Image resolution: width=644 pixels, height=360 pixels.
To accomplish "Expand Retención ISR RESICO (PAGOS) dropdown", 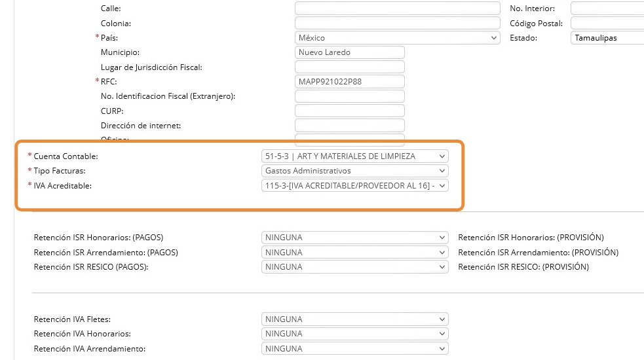I will [x=354, y=267].
